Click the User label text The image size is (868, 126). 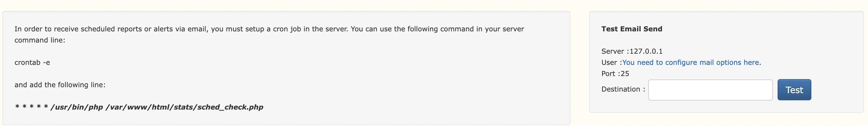pos(609,62)
